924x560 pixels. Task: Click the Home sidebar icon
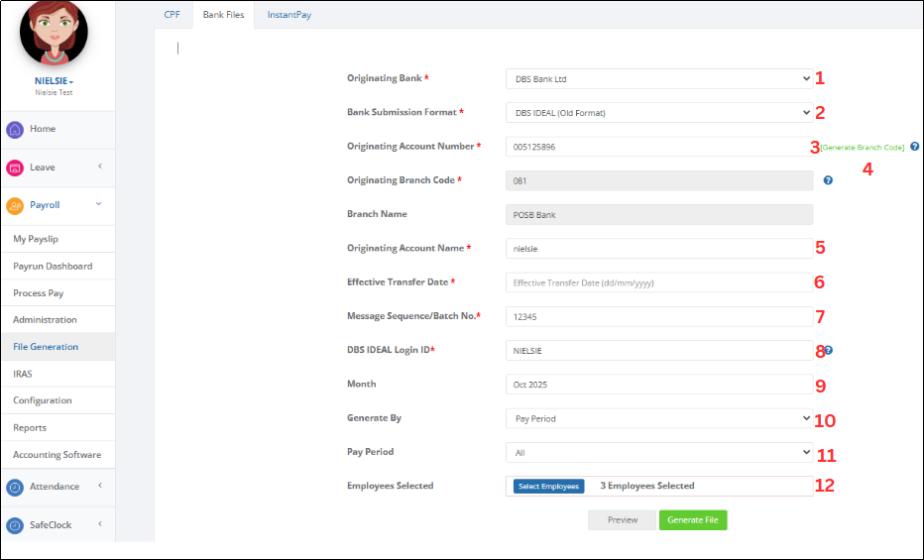pyautogui.click(x=15, y=130)
